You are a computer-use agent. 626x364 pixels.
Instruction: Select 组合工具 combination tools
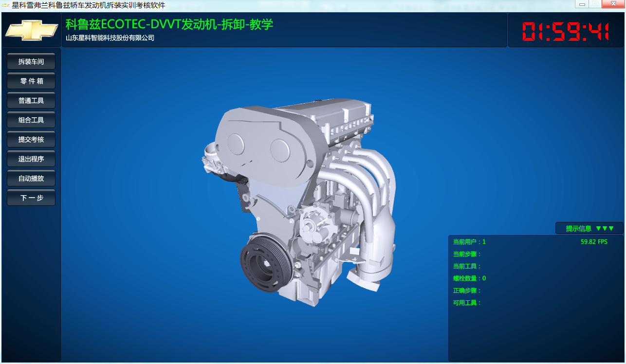(31, 120)
